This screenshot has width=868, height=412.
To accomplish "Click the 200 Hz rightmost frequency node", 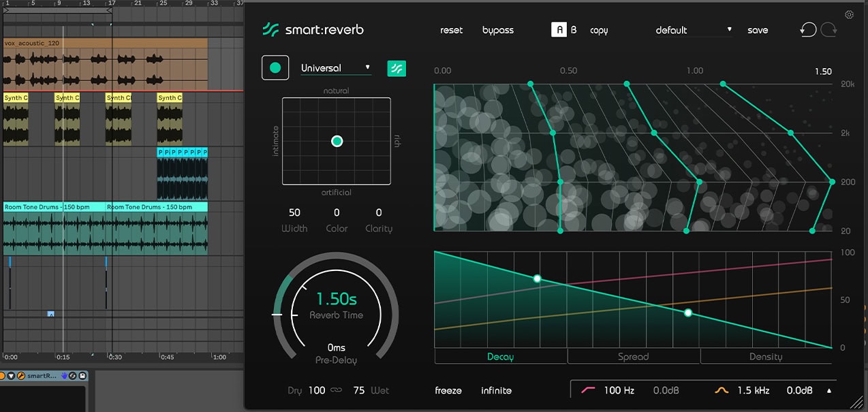I will pyautogui.click(x=832, y=182).
